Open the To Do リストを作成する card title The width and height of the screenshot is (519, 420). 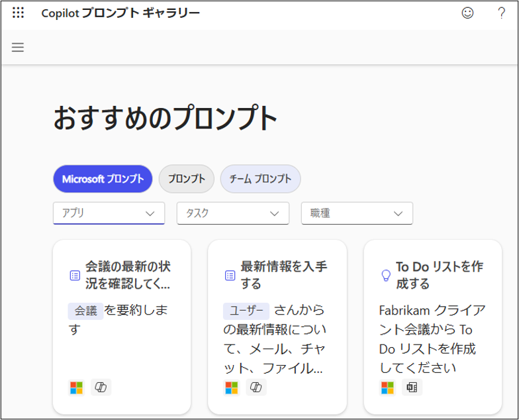click(x=440, y=275)
